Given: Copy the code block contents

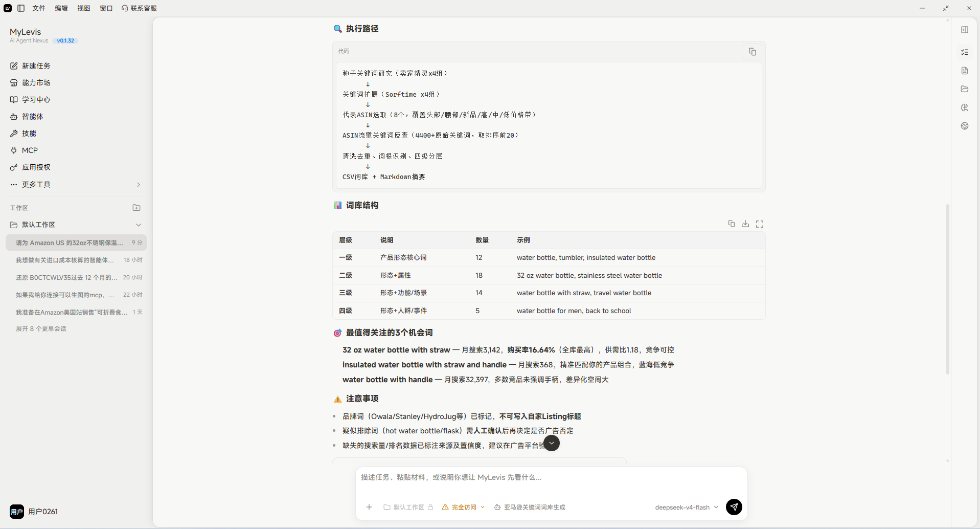Looking at the screenshot, I should [x=752, y=52].
